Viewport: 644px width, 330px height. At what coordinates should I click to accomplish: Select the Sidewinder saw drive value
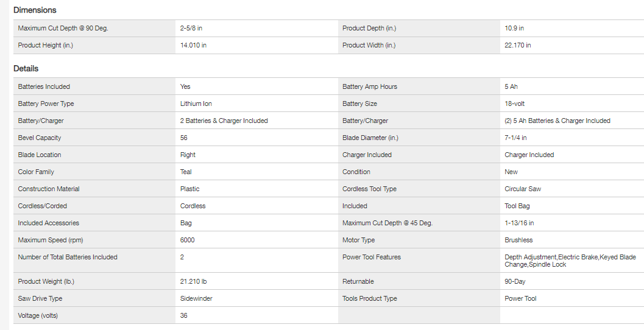(196, 298)
